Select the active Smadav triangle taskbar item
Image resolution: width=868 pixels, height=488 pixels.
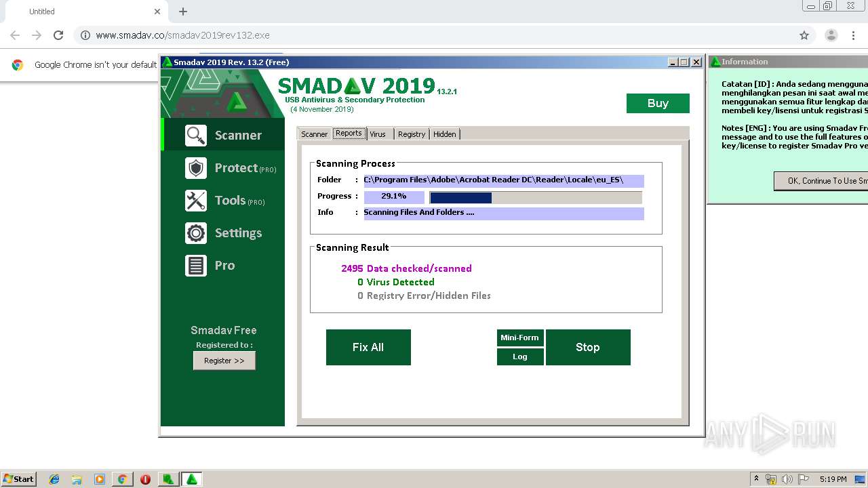[192, 479]
